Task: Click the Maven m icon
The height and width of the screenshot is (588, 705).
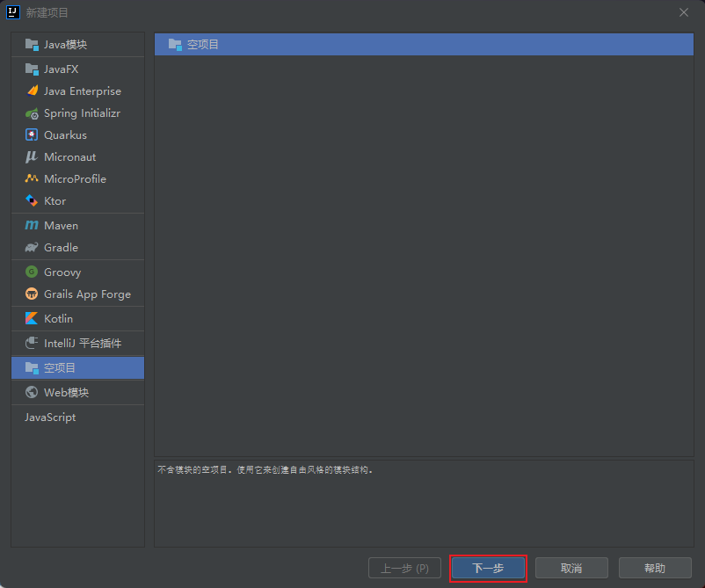Action: (32, 225)
